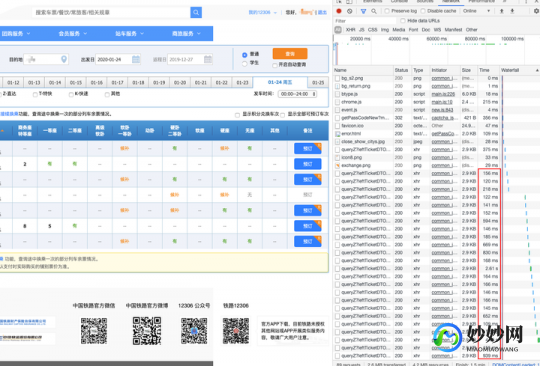The width and height of the screenshot is (540, 366).
Task: Click the departure date field 2020-01-24
Action: pyautogui.click(x=118, y=59)
